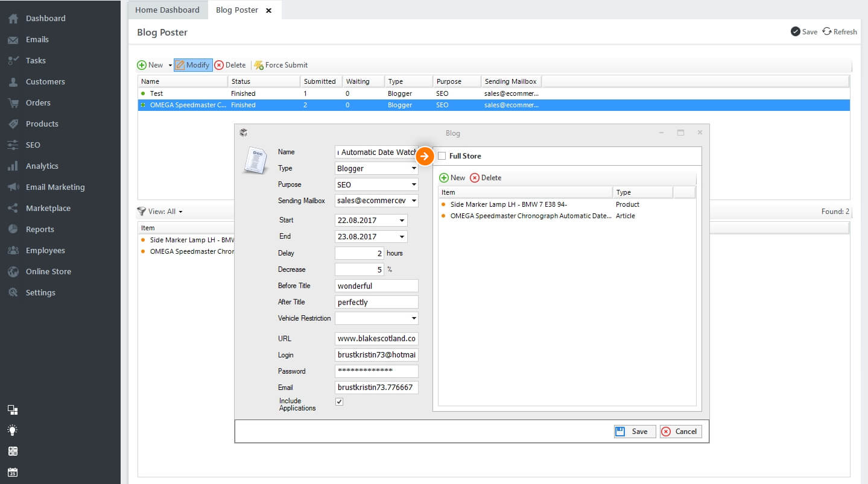The width and height of the screenshot is (868, 484).
Task: Open Analytics in the sidebar
Action: (42, 166)
